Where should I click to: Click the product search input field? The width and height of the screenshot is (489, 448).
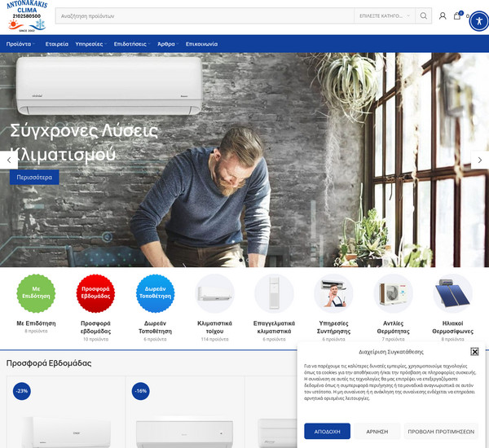pyautogui.click(x=205, y=16)
